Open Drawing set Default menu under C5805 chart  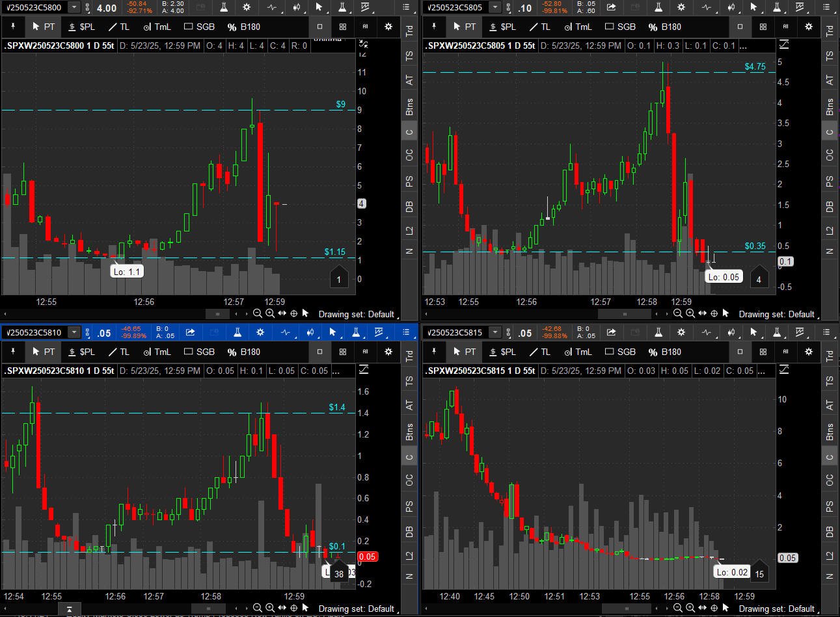(778, 314)
